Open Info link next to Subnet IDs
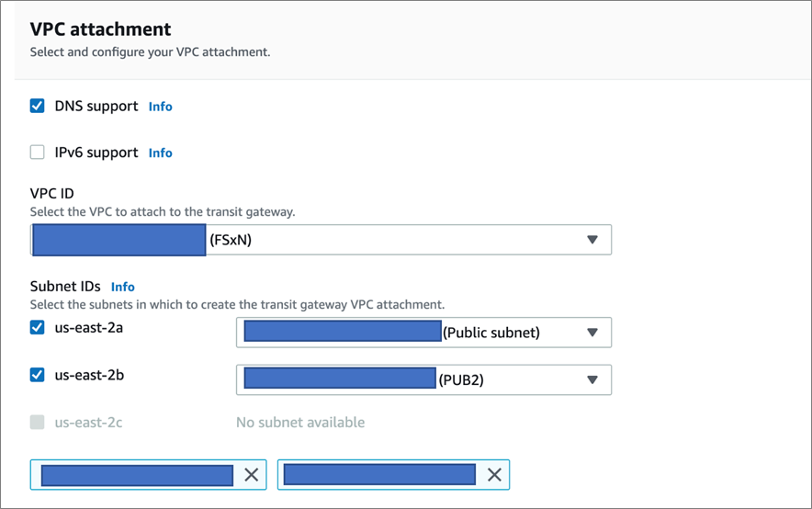This screenshot has width=812, height=509. [123, 287]
